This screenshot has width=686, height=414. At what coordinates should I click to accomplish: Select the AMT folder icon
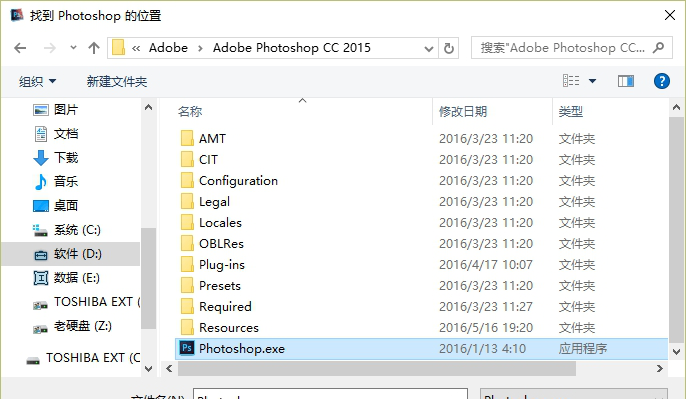(x=187, y=138)
